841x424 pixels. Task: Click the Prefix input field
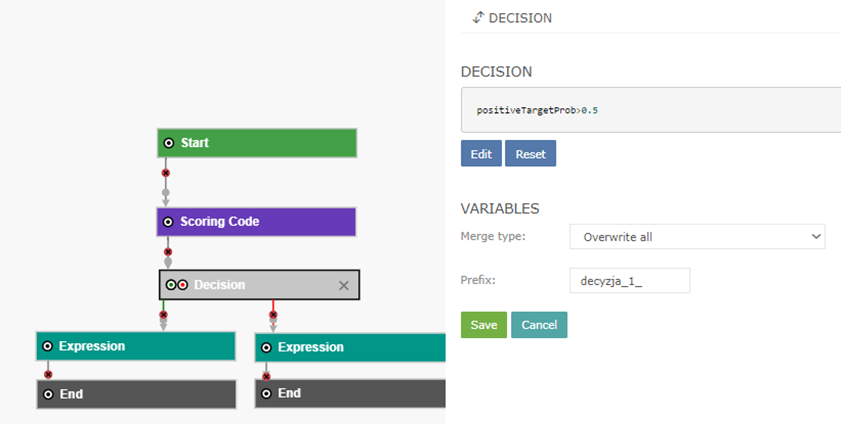click(x=629, y=280)
